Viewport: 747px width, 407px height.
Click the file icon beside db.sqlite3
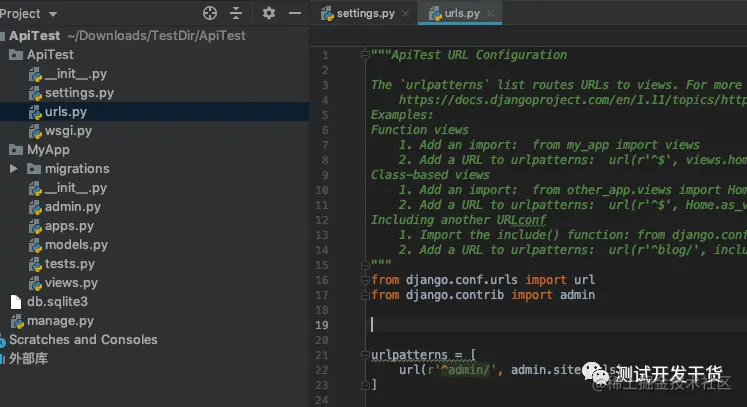16,302
